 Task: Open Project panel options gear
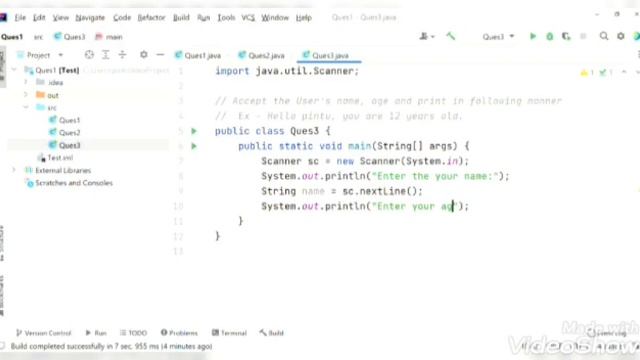tap(143, 54)
